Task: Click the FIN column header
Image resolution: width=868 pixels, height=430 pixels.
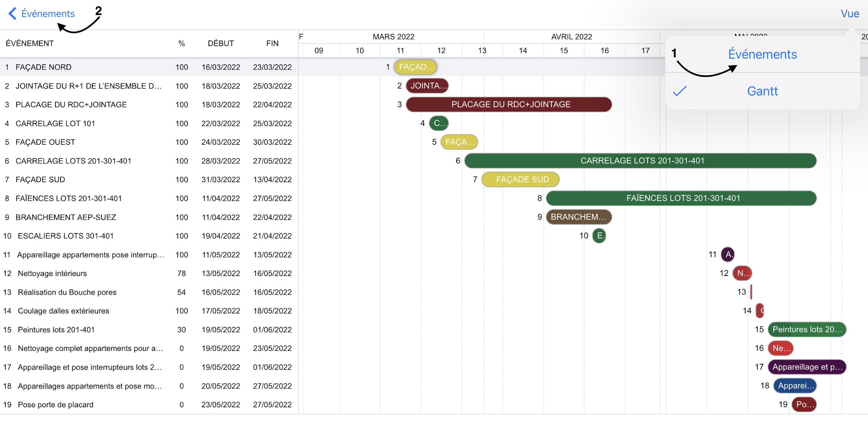Action: tap(272, 44)
